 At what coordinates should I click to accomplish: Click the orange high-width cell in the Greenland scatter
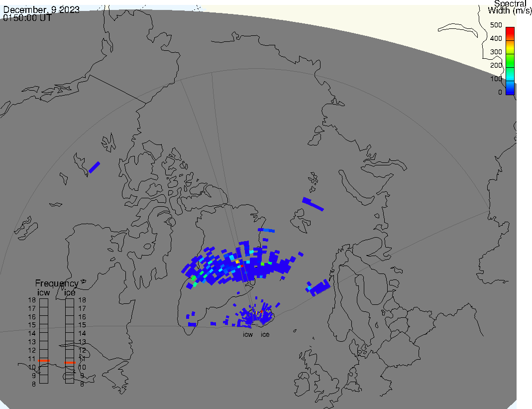pyautogui.click(x=237, y=262)
